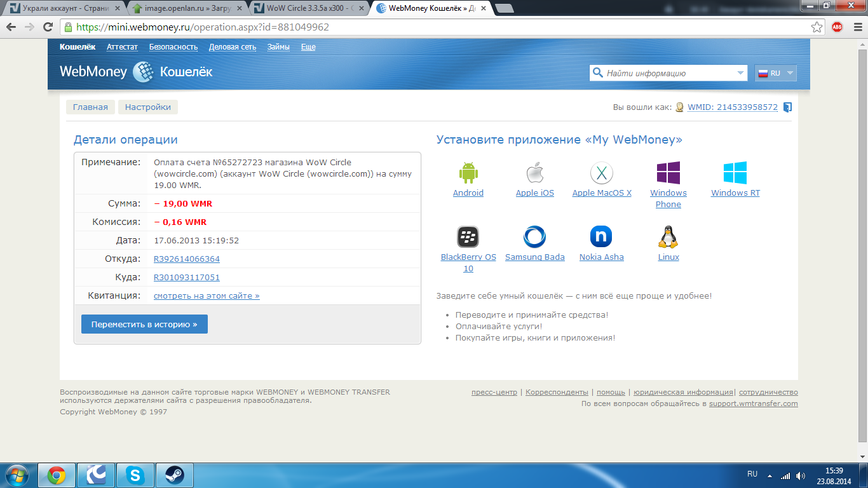Reload the page with the refresh icon
Viewport: 868px width, 488px height.
coord(48,27)
